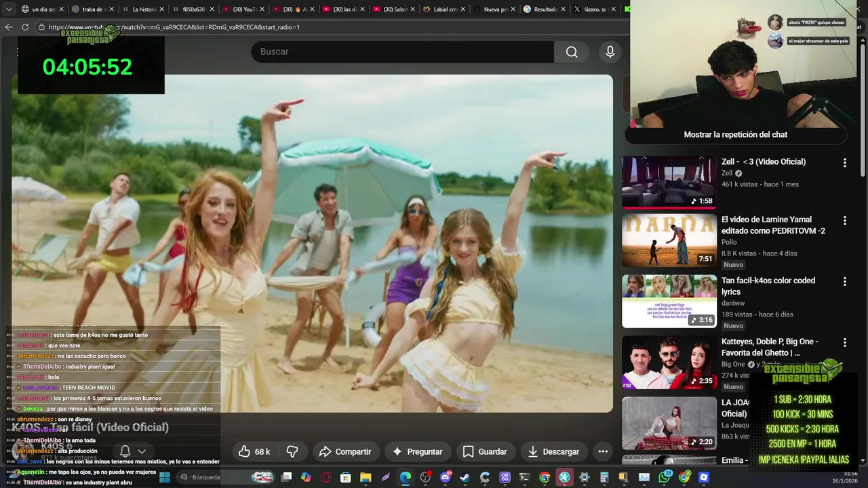Viewport: 868px width, 488px height.
Task: Click the YouTube Buscar search field
Action: coord(402,52)
